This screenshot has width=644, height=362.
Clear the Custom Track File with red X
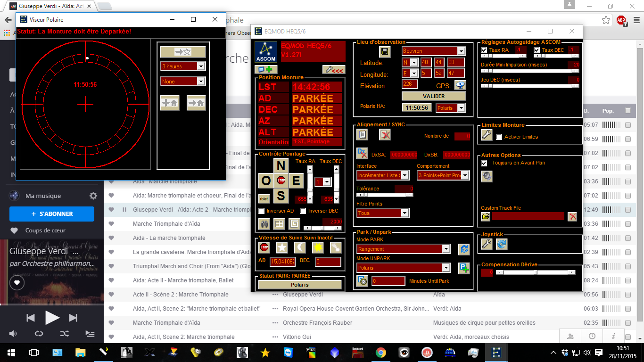click(x=572, y=216)
